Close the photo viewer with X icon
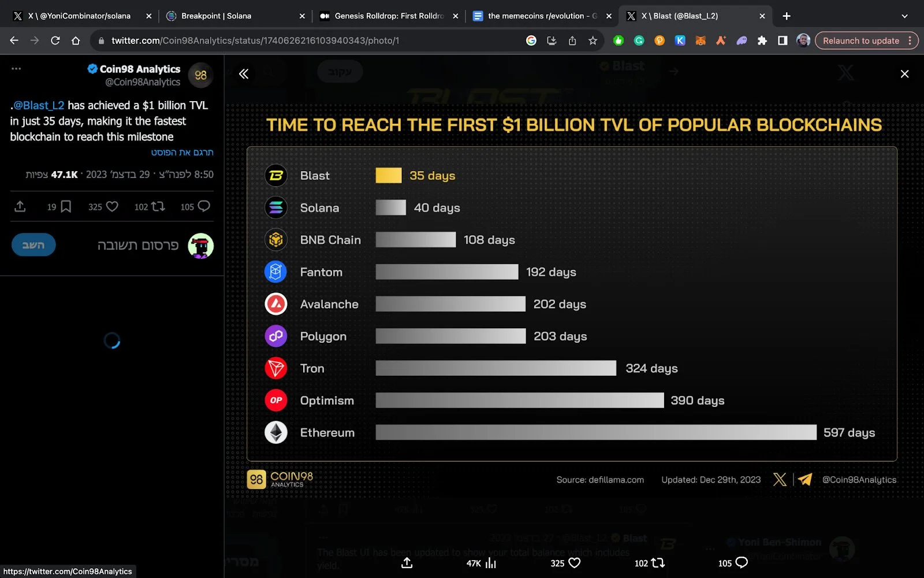924x578 pixels. [904, 73]
